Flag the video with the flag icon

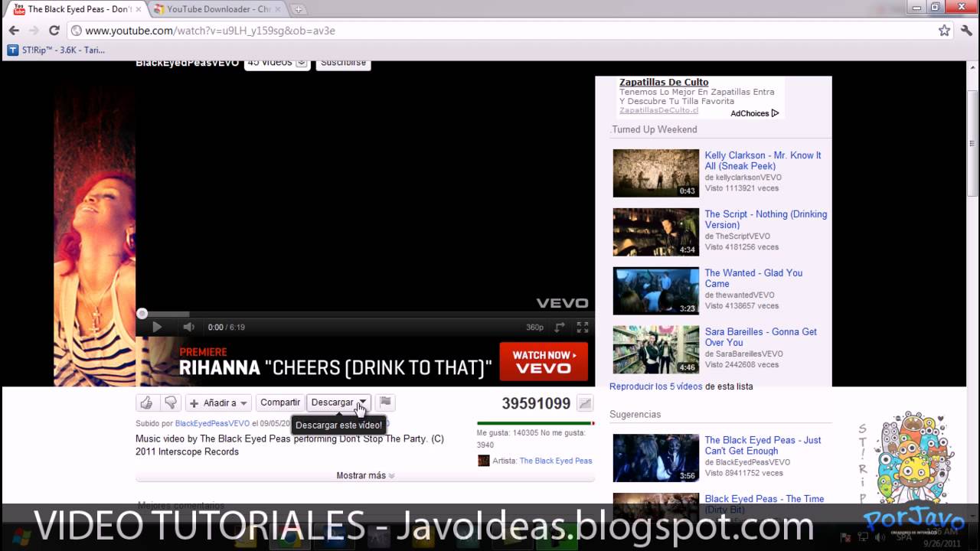385,403
